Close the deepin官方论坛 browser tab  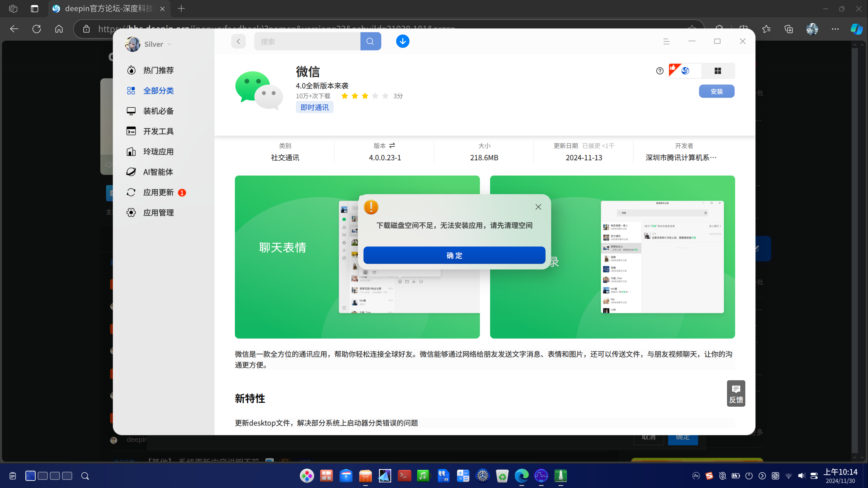[x=162, y=9]
